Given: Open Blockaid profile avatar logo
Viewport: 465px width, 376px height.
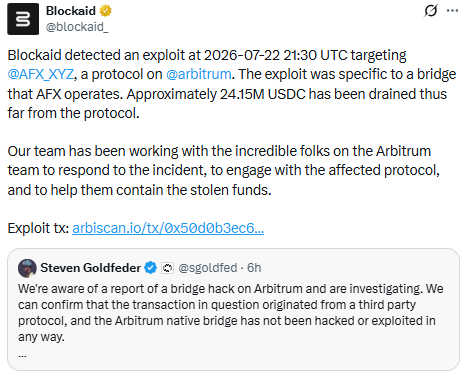Looking at the screenshot, I should (x=23, y=19).
